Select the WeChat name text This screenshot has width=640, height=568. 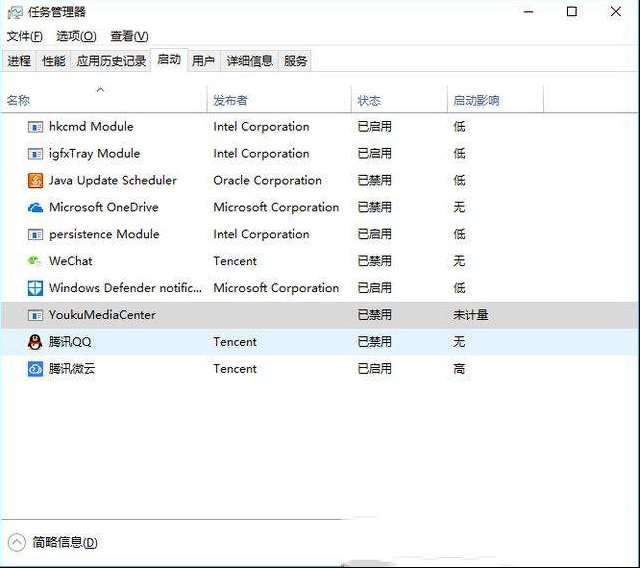click(x=71, y=261)
